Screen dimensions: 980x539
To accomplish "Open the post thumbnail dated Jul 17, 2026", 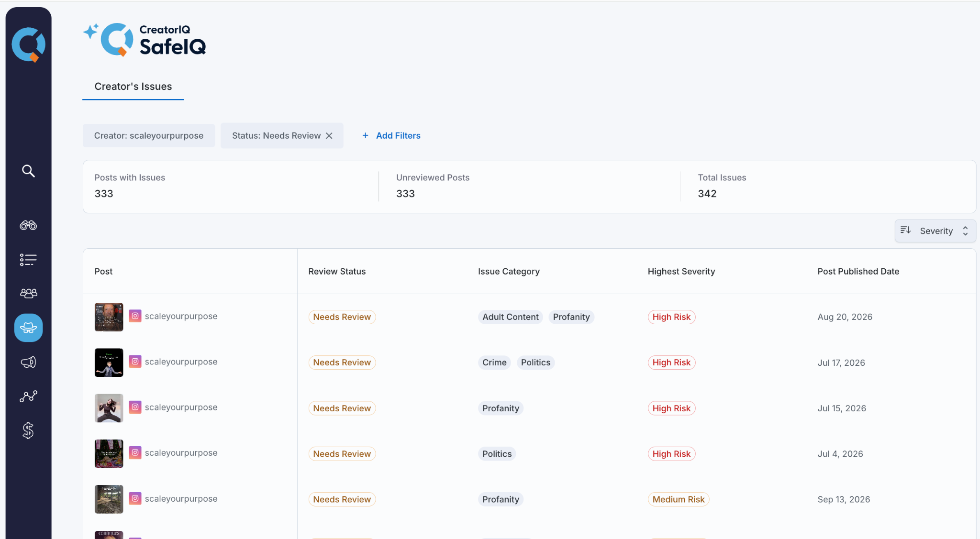I will pyautogui.click(x=109, y=363).
